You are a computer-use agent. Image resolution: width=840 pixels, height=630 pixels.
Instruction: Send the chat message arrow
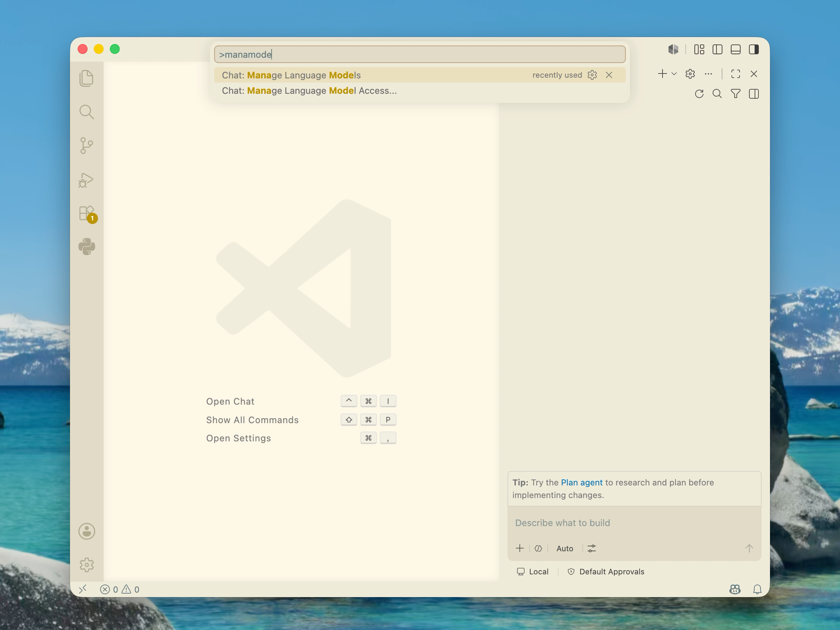[x=749, y=548]
